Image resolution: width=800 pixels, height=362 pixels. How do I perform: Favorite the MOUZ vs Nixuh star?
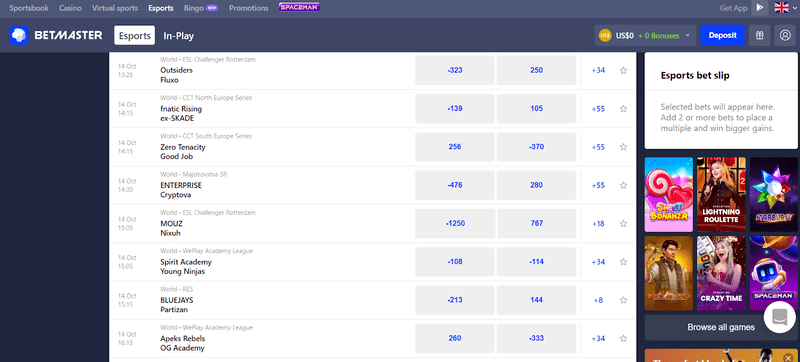[623, 223]
